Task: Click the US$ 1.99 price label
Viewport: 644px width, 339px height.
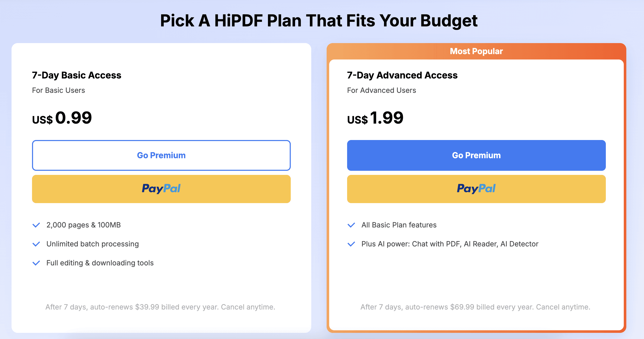Action: click(x=375, y=118)
